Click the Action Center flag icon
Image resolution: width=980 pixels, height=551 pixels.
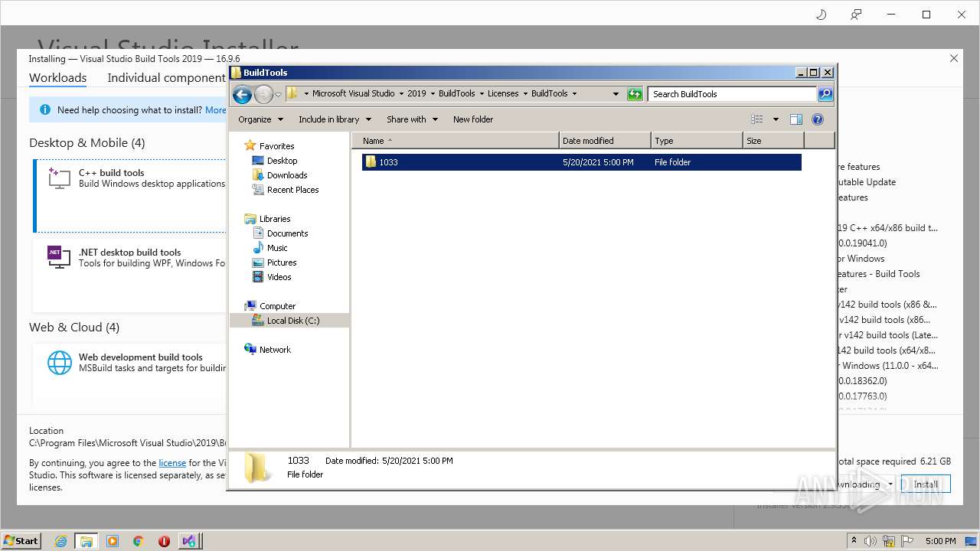908,541
